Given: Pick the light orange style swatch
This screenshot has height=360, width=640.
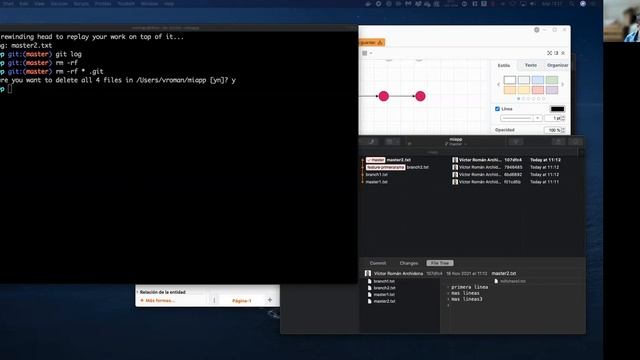Looking at the screenshot, I should (x=510, y=90).
